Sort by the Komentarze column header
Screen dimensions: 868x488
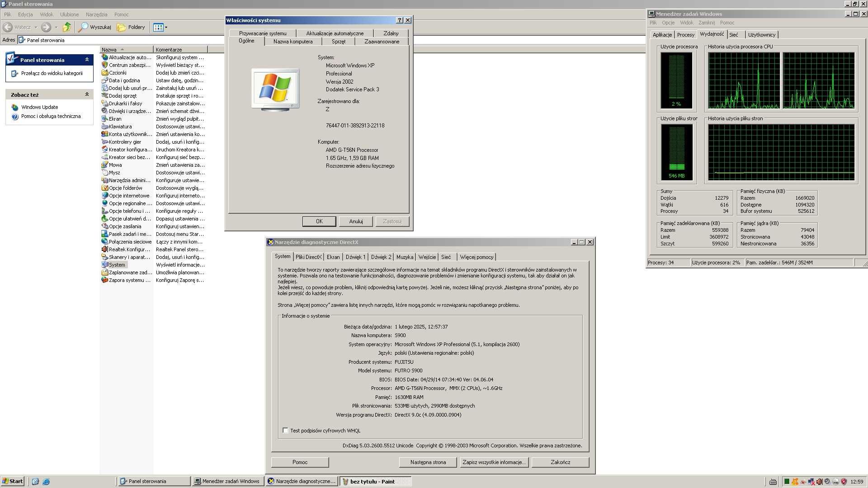[180, 50]
